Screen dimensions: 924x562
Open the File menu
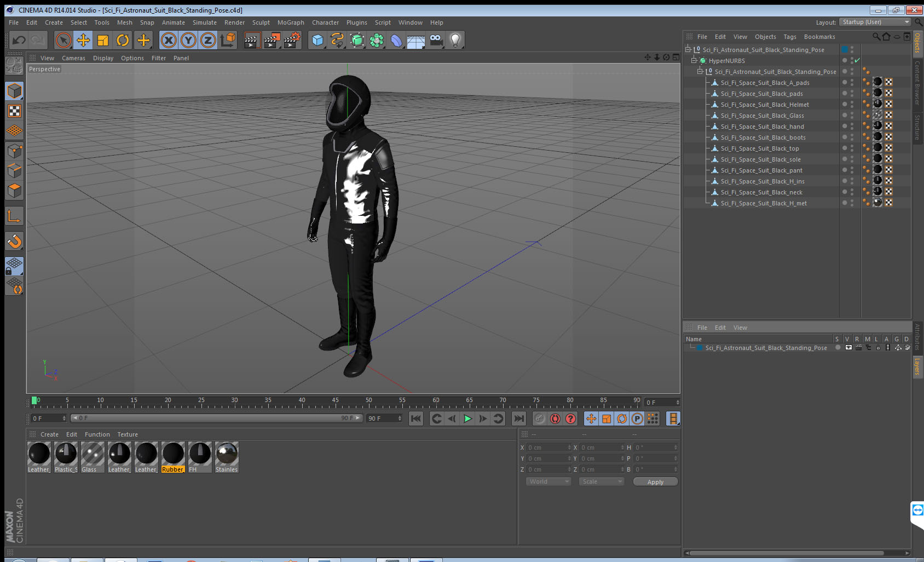pos(14,22)
